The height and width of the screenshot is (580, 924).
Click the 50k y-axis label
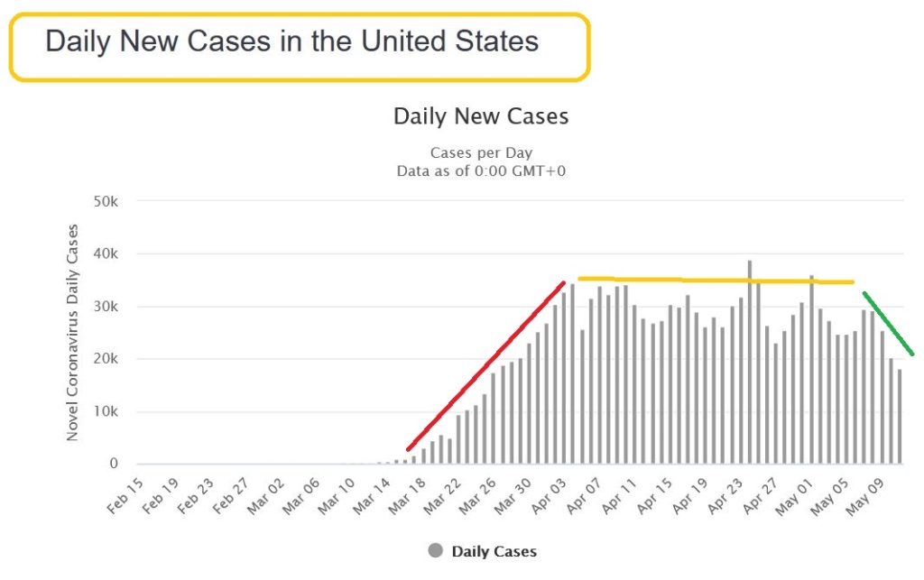click(x=106, y=201)
